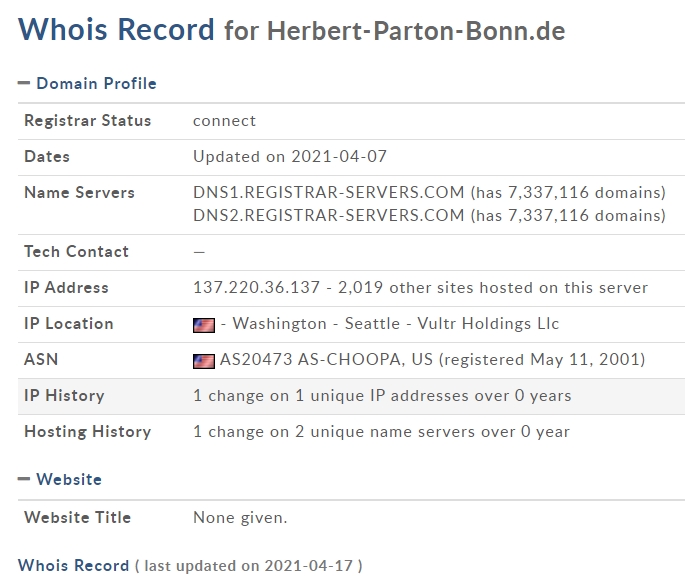Click the Vultr Holdings Llc location text
Viewport: 685px width, 584px height.
[488, 324]
